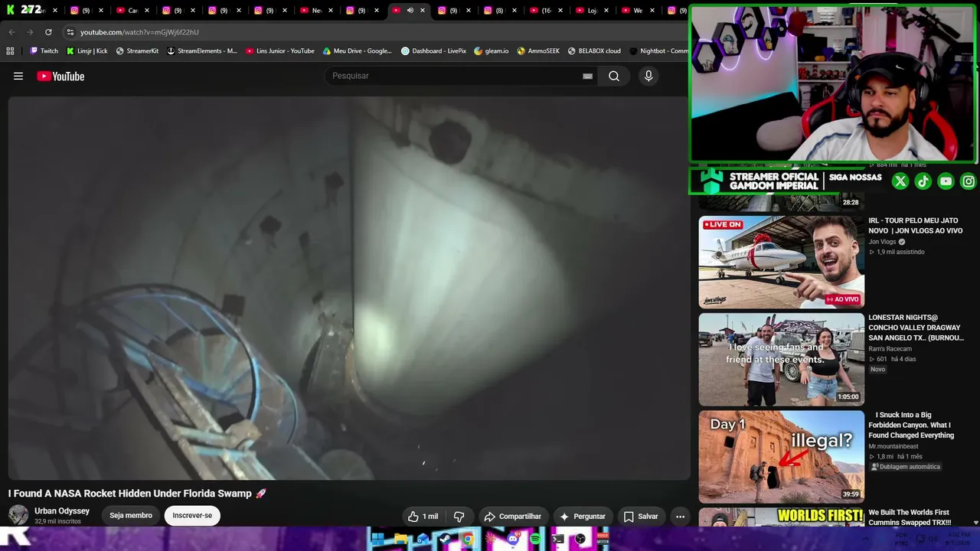Open the Urban Odyssey channel name
Screen dimensions: 980x551
[62, 510]
